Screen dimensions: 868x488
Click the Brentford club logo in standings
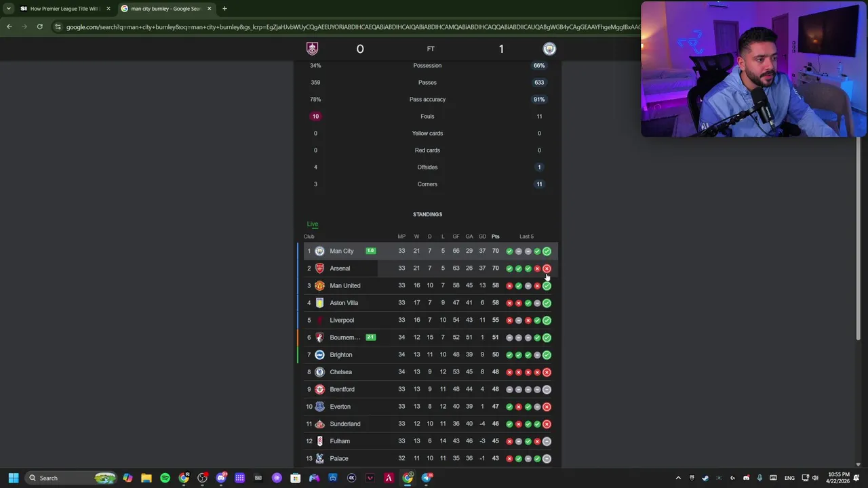tap(319, 389)
